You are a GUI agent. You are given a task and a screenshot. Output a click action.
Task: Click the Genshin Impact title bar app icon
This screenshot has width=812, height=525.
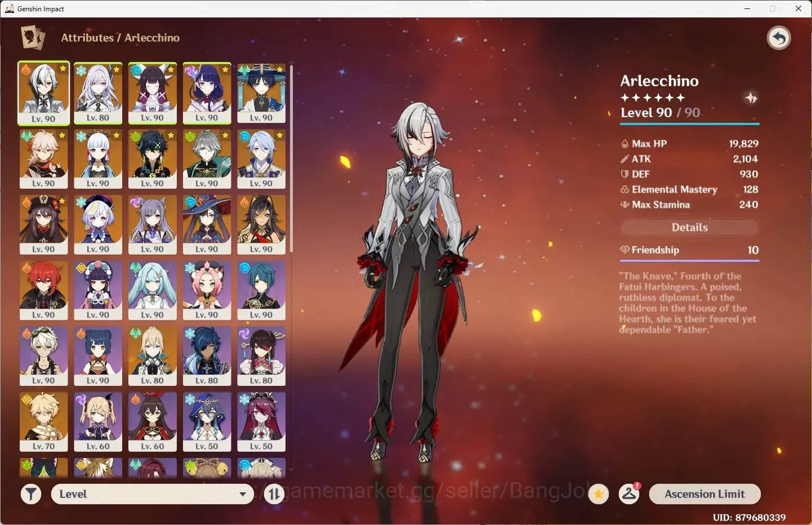point(10,8)
